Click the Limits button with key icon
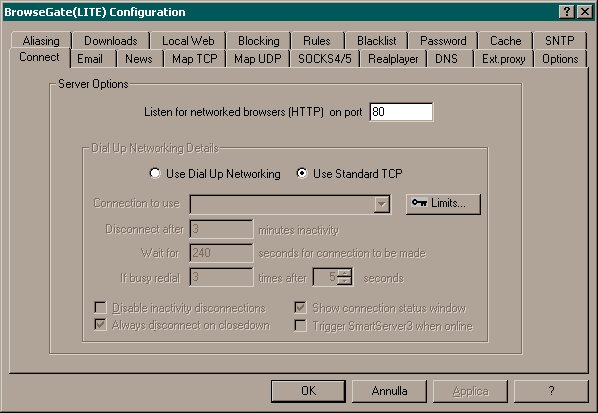The height and width of the screenshot is (413, 598). 443,204
